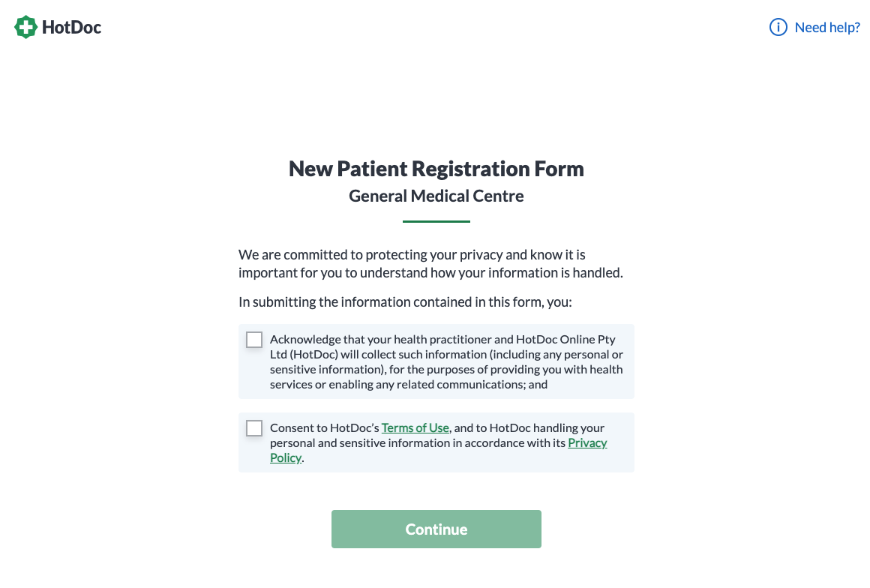Check the acknowledgement of information collection checkbox

click(x=254, y=339)
